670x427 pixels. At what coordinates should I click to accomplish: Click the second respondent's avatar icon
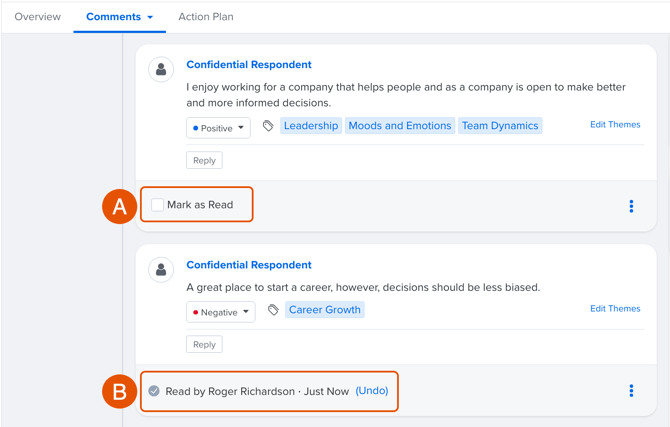click(161, 270)
